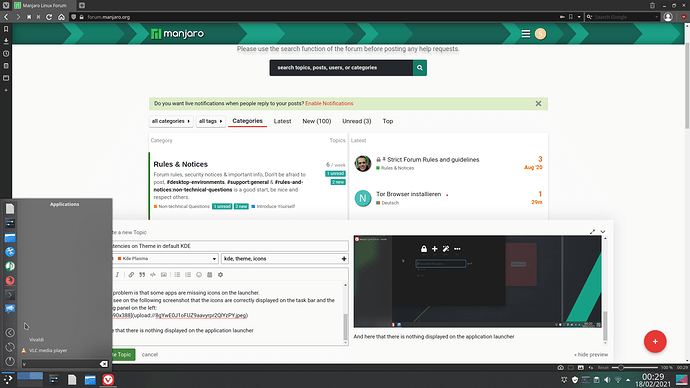
Task: Toggle composer fullscreen arrows icon
Action: tap(592, 232)
